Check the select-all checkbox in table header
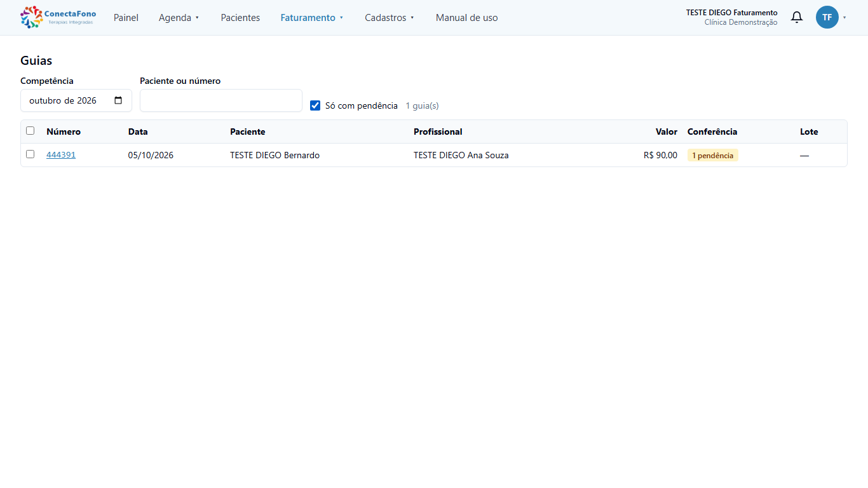The width and height of the screenshot is (868, 488). click(x=30, y=131)
